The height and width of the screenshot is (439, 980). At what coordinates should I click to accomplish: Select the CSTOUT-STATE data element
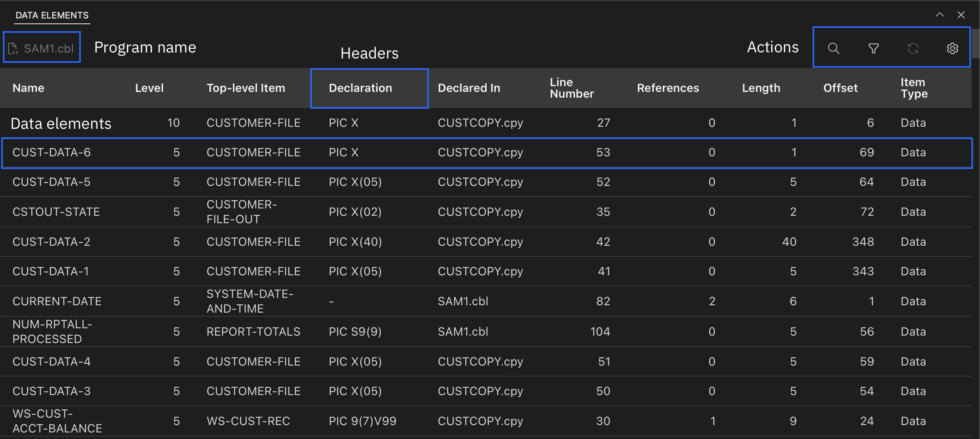(x=56, y=212)
